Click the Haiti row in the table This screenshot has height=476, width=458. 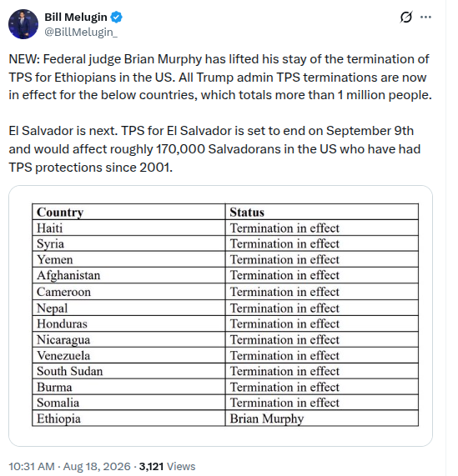pos(225,228)
